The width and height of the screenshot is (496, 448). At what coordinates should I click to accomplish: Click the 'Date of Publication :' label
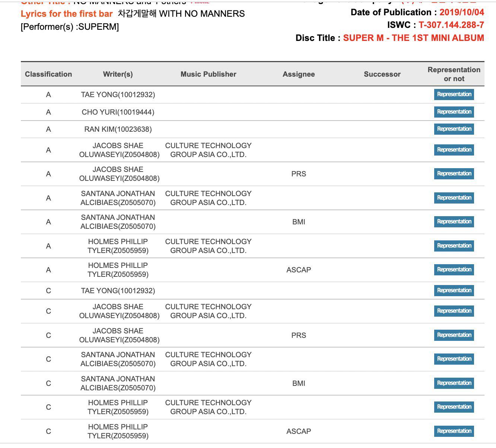[394, 12]
